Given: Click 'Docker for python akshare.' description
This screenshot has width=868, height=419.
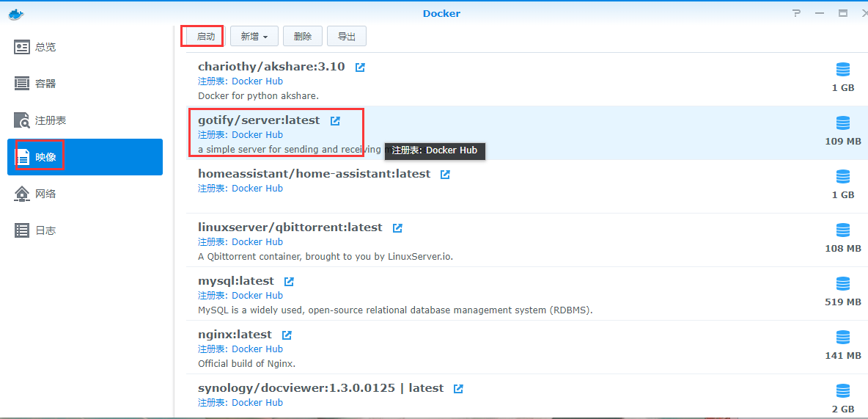Looking at the screenshot, I should (x=258, y=96).
